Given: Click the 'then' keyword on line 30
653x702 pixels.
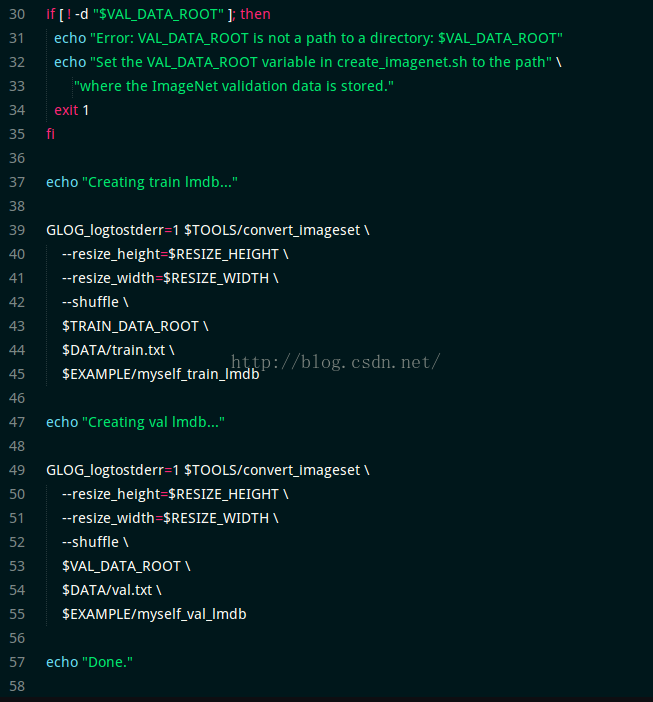Looking at the screenshot, I should click(x=255, y=14).
